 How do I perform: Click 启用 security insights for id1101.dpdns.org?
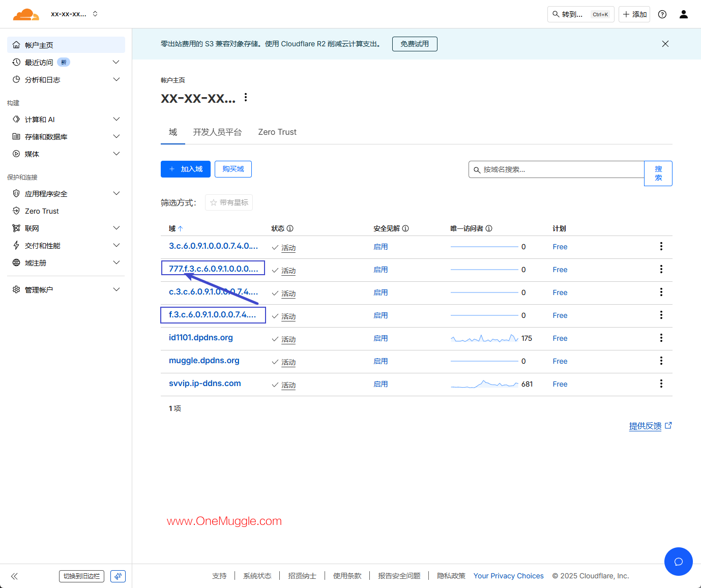(x=381, y=338)
